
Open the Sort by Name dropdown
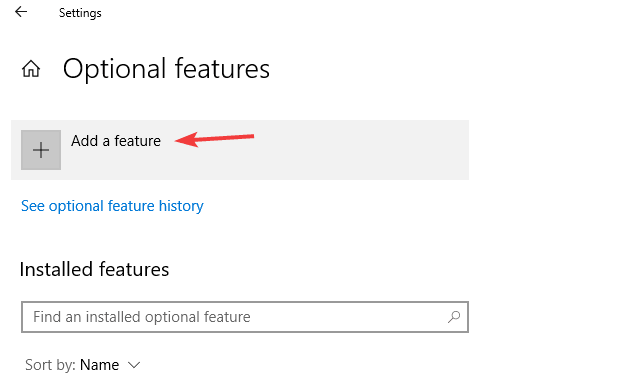[x=83, y=365]
